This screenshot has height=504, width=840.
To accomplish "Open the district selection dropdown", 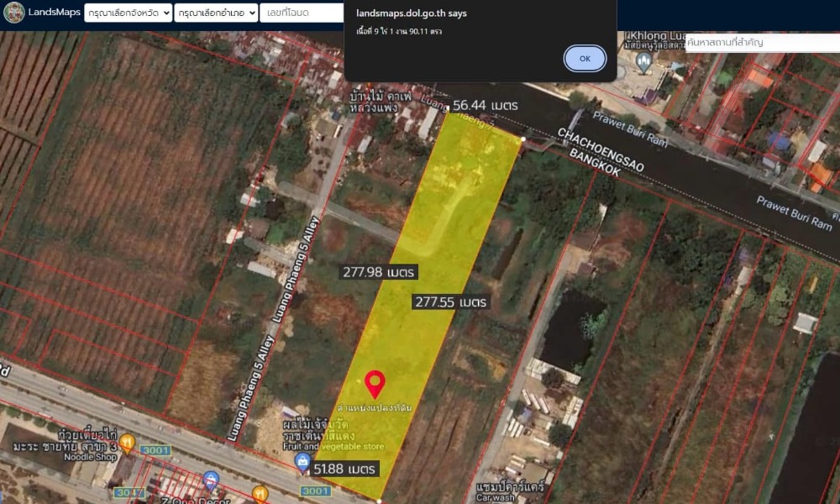I will (215, 13).
